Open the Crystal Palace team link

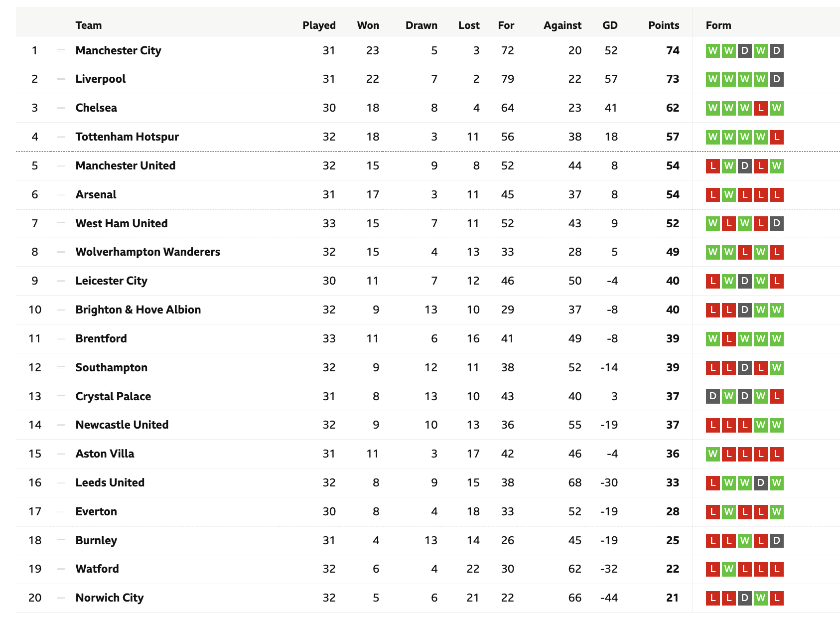pos(113,396)
